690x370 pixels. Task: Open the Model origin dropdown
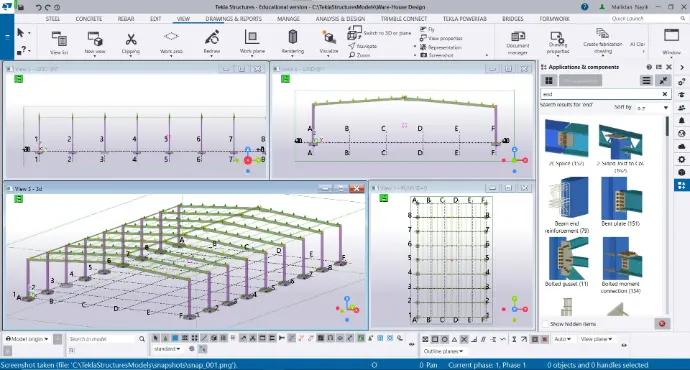coord(27,339)
